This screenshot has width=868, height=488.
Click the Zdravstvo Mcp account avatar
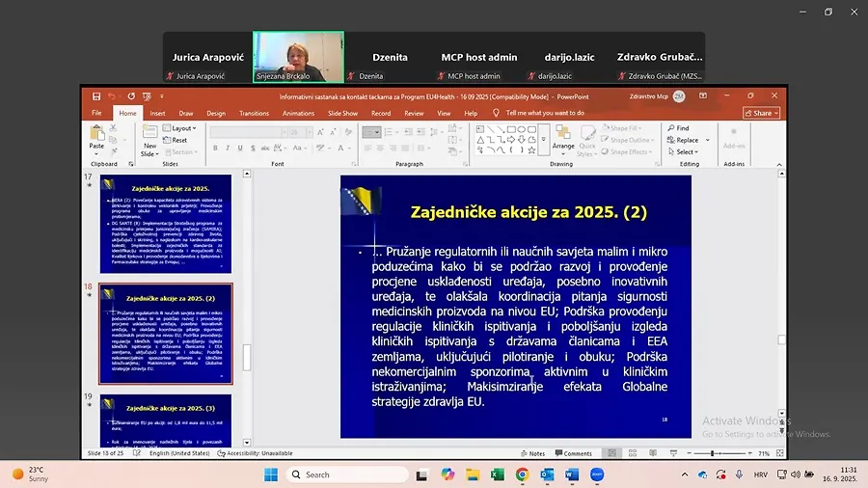point(679,96)
